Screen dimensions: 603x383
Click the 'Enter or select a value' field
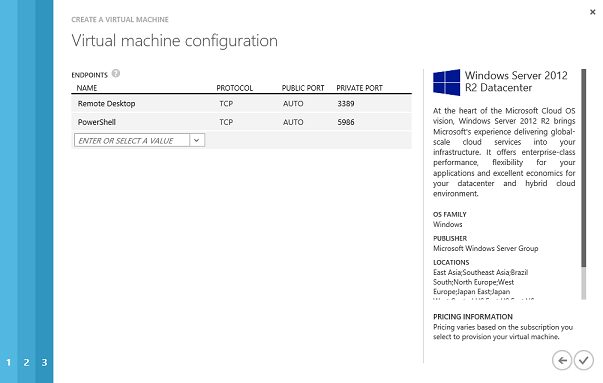click(132, 140)
